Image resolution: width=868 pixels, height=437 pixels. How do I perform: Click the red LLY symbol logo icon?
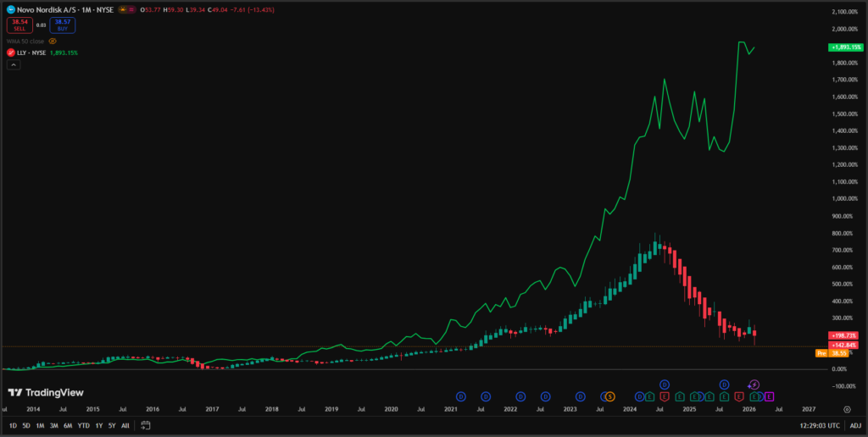[10, 53]
